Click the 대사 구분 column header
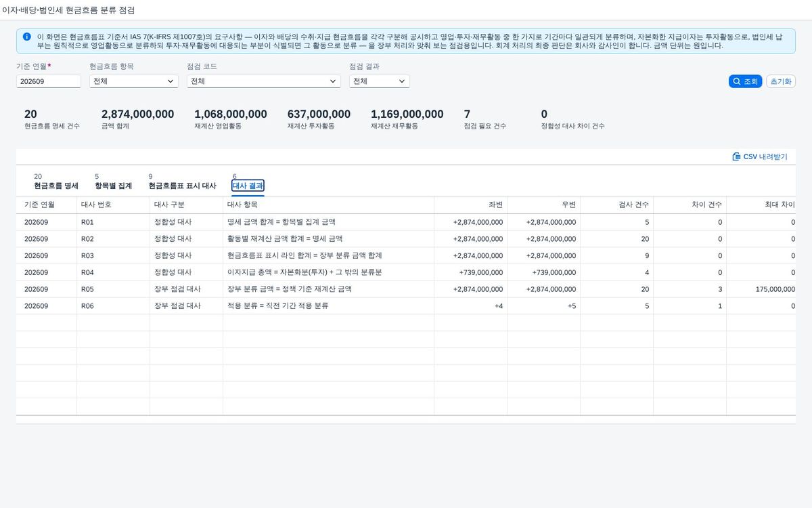The width and height of the screenshot is (812, 508). point(187,205)
